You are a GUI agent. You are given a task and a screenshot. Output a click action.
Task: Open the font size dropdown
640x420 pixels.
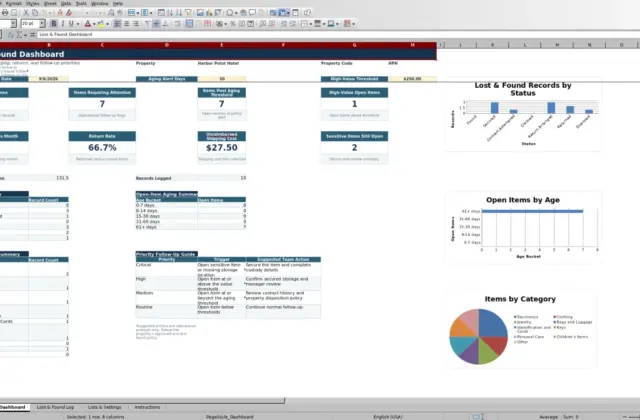tap(42, 24)
